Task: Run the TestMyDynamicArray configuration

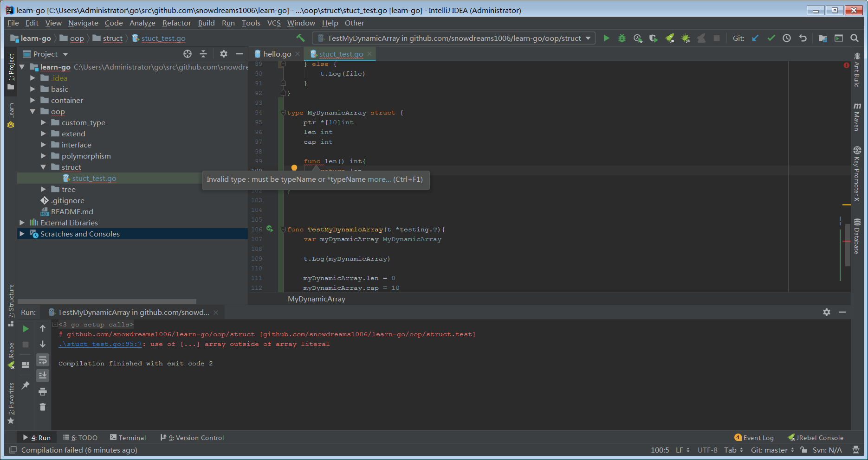Action: 607,38
